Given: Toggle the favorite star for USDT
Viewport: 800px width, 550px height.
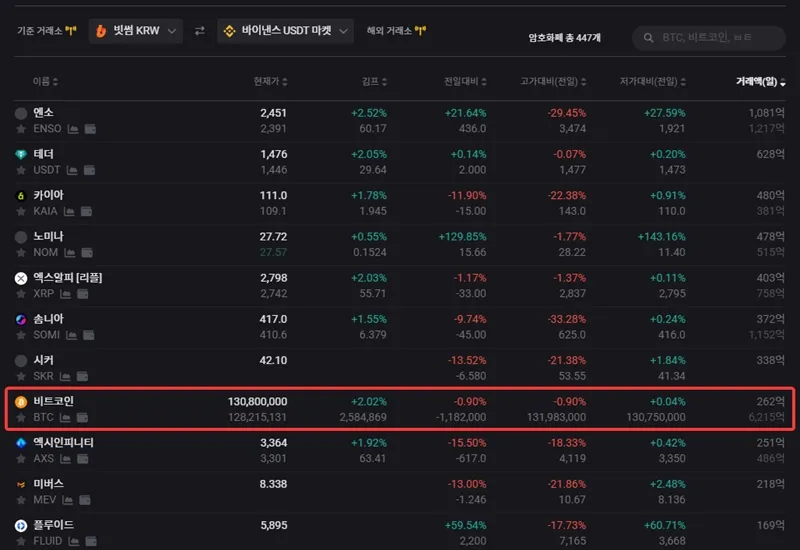Looking at the screenshot, I should click(20, 171).
